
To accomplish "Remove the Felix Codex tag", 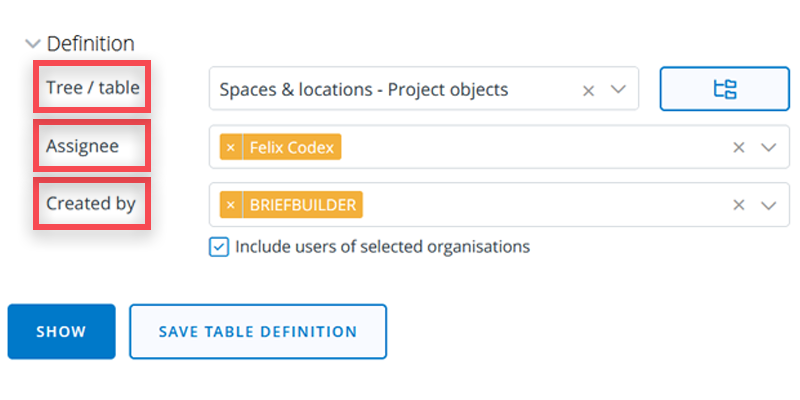I will point(231,148).
